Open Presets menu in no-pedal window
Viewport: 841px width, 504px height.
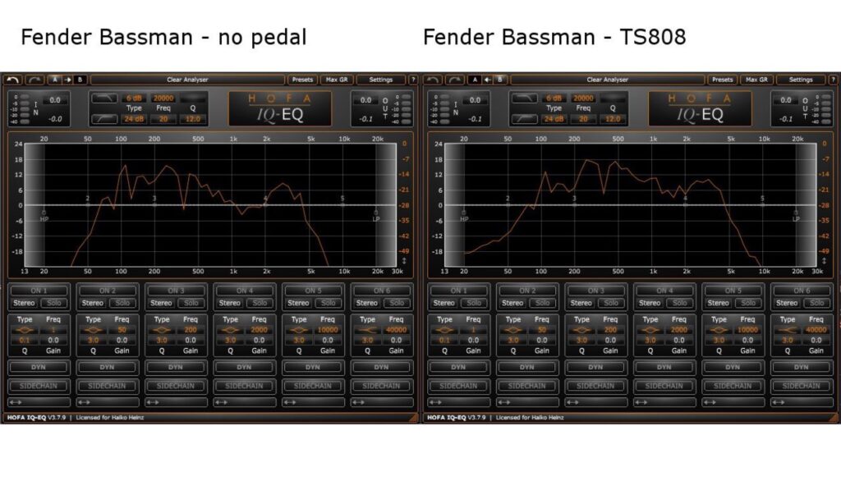coord(302,80)
